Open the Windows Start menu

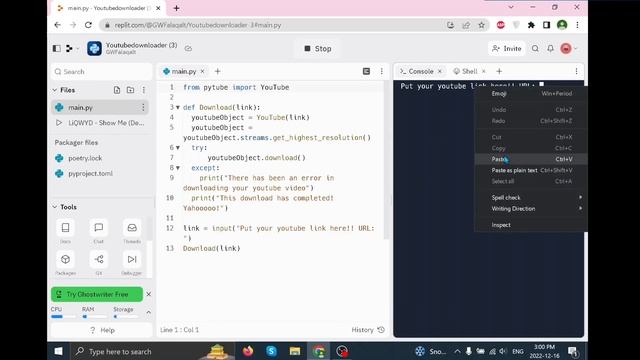[x=58, y=351]
